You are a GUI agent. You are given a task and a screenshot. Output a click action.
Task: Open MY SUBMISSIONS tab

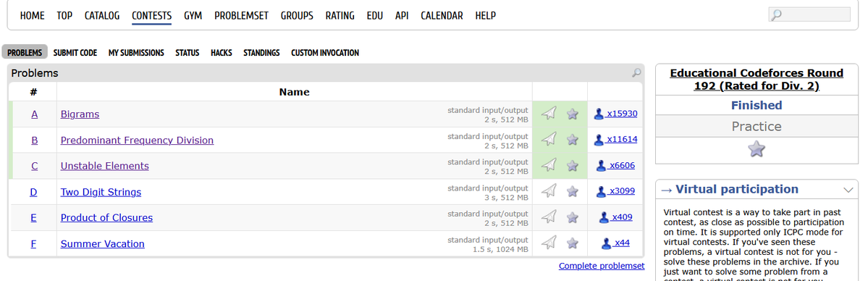[136, 53]
